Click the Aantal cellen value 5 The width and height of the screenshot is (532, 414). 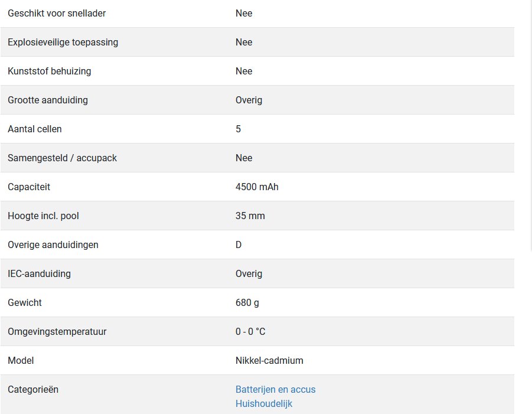pos(238,129)
